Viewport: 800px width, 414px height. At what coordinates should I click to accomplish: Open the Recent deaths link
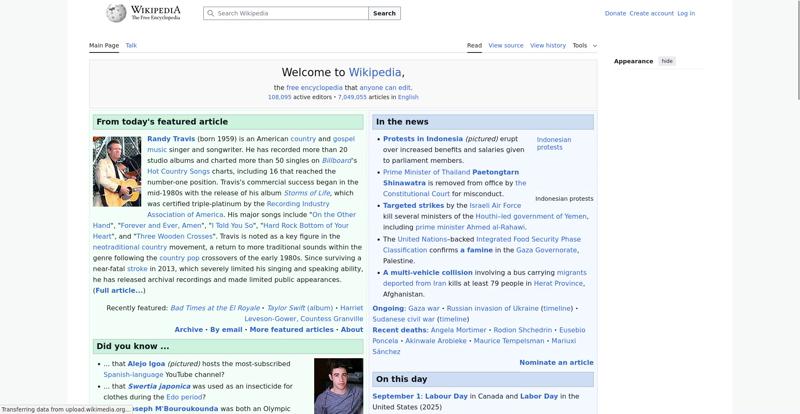tap(399, 330)
